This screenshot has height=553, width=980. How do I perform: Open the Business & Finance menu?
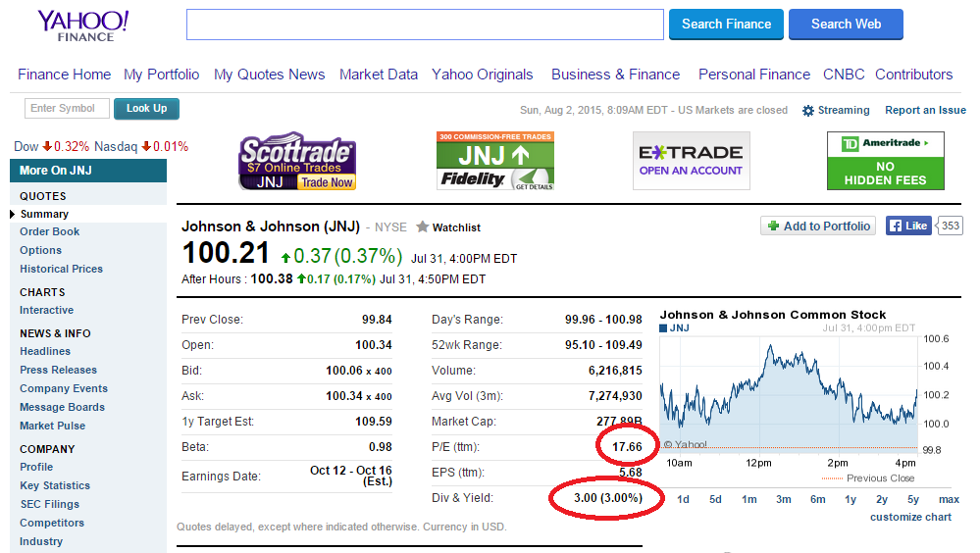pyautogui.click(x=616, y=75)
